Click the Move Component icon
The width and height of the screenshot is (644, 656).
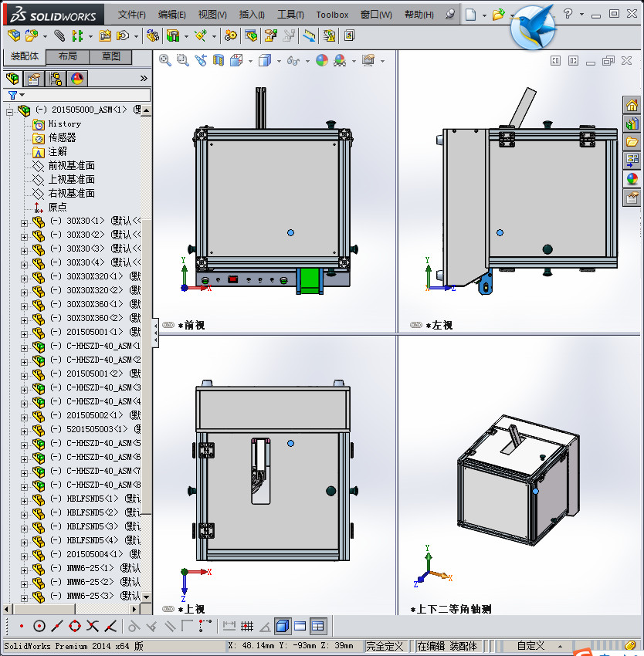(x=123, y=36)
